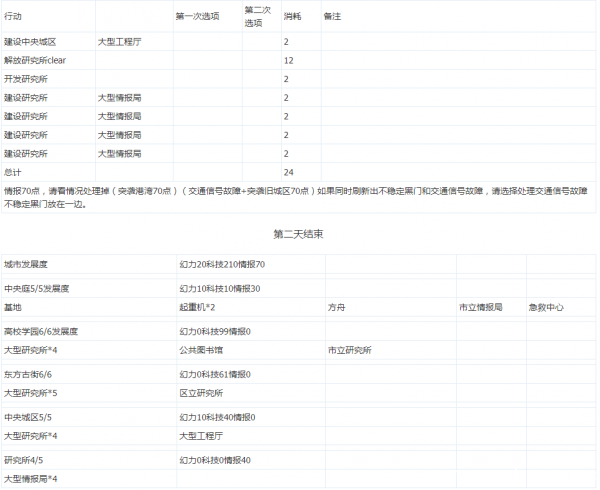The image size is (600, 490).
Task: Select the 公共图书馆 cell
Action: 200,350
